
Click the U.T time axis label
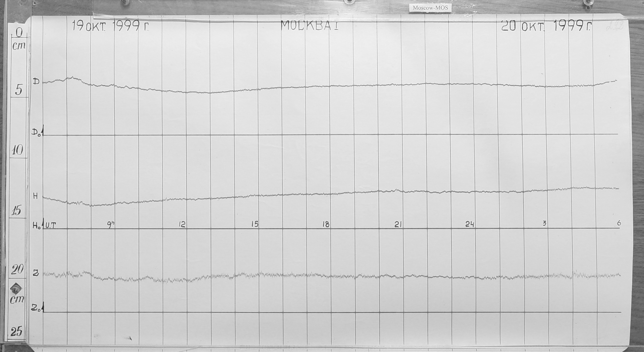pos(50,226)
